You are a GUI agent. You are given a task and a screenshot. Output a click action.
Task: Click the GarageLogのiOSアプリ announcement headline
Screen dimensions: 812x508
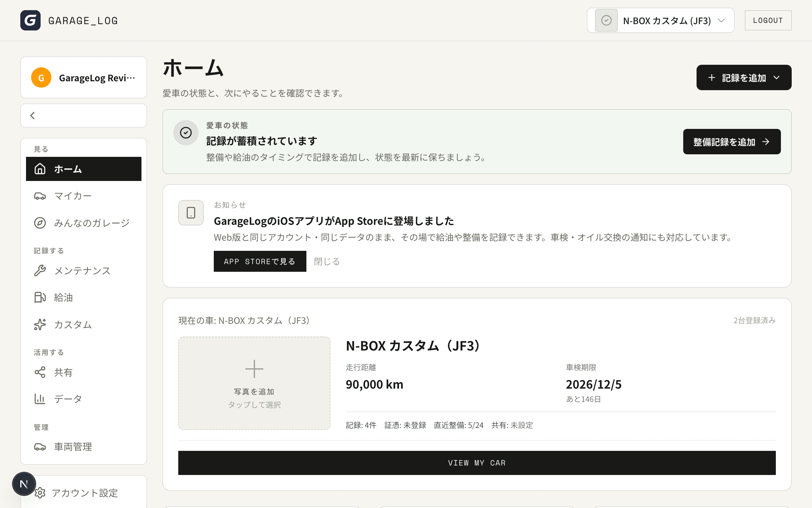(x=334, y=221)
